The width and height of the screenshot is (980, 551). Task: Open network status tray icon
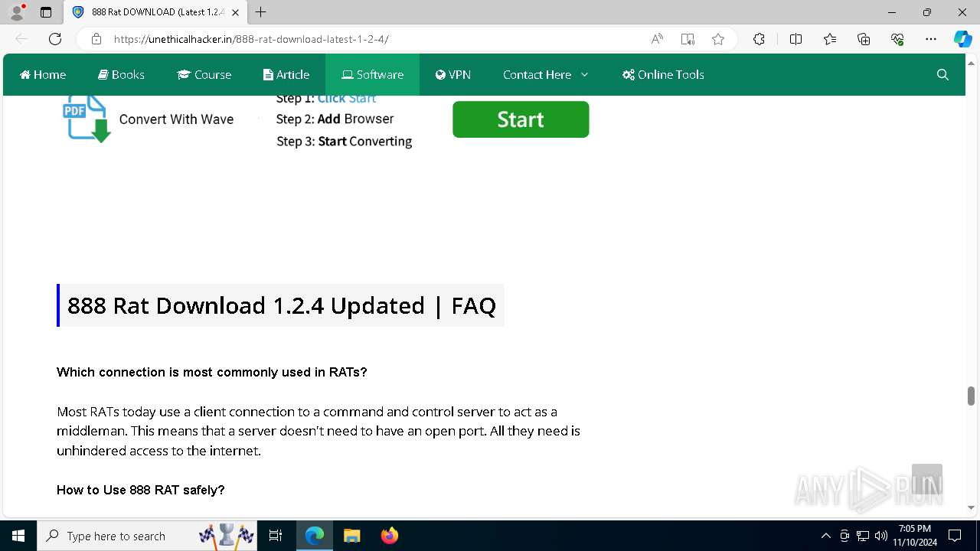tap(863, 536)
